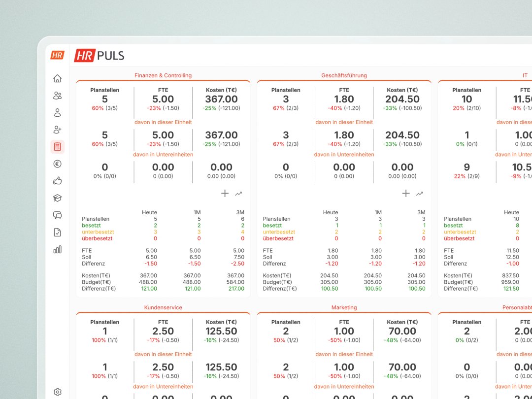Click the document checkmark icon in sidebar

[x=57, y=233]
